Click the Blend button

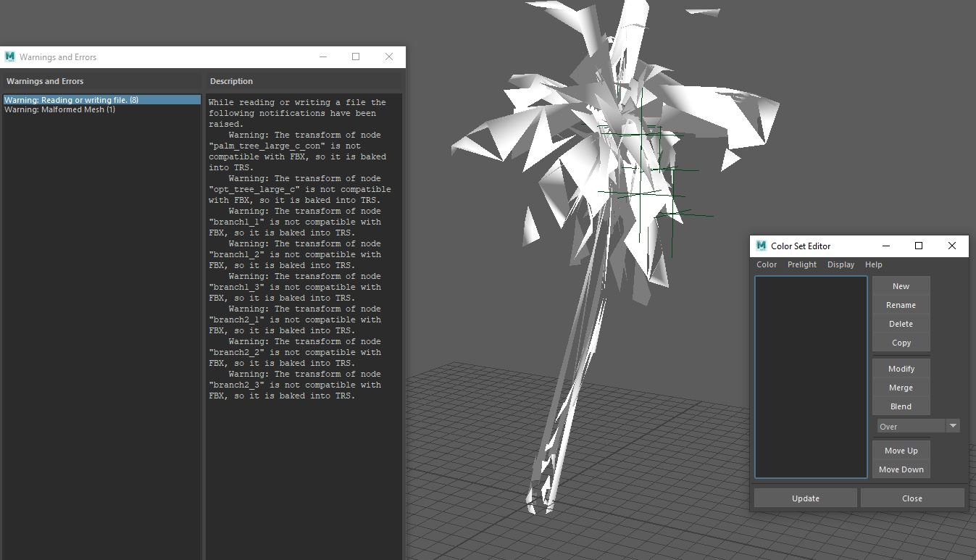point(901,406)
